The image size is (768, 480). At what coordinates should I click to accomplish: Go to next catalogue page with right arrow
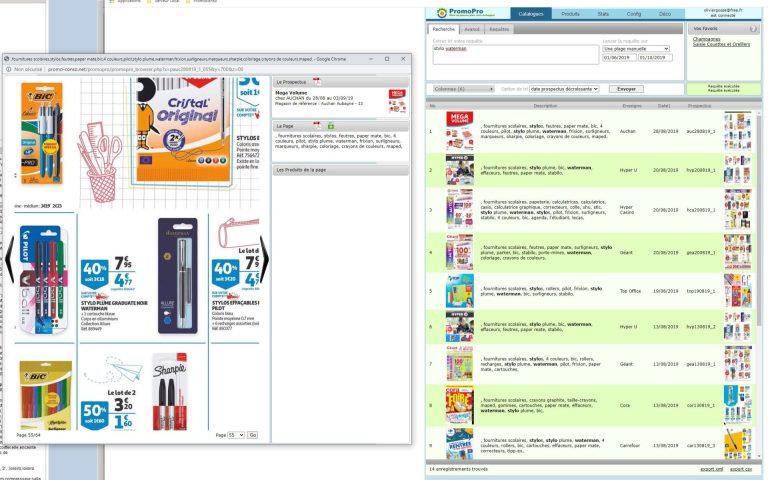point(264,258)
